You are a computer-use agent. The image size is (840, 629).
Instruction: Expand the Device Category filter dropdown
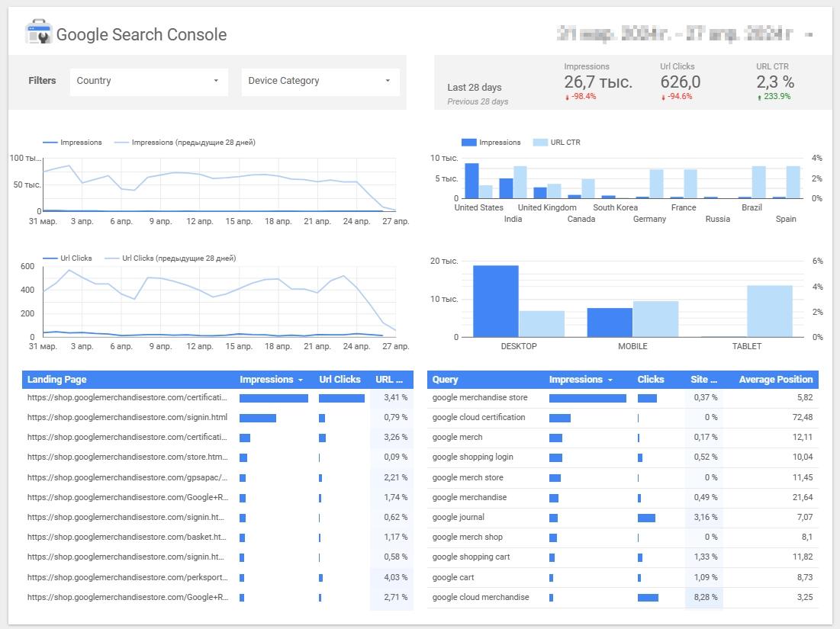point(320,81)
